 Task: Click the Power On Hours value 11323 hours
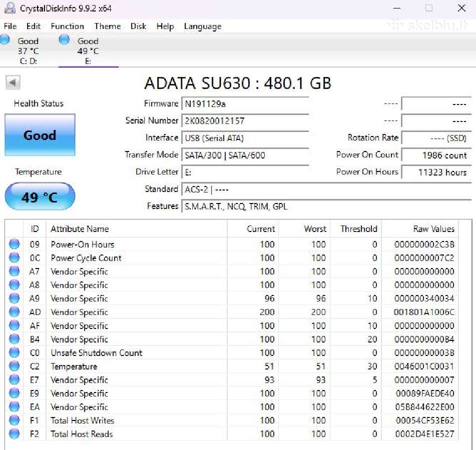pyautogui.click(x=436, y=172)
